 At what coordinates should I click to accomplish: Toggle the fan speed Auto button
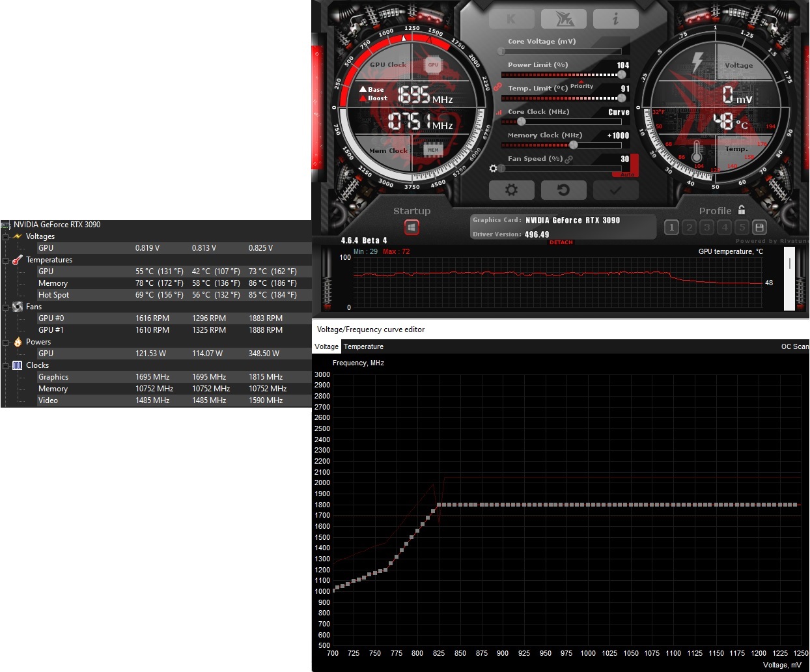click(628, 175)
